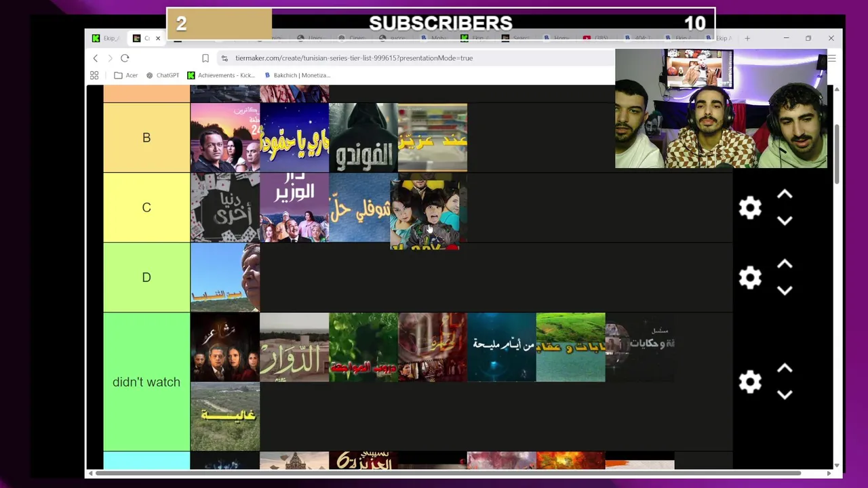This screenshot has height=488, width=868.
Task: Open a new browser tab
Action: [x=747, y=38]
